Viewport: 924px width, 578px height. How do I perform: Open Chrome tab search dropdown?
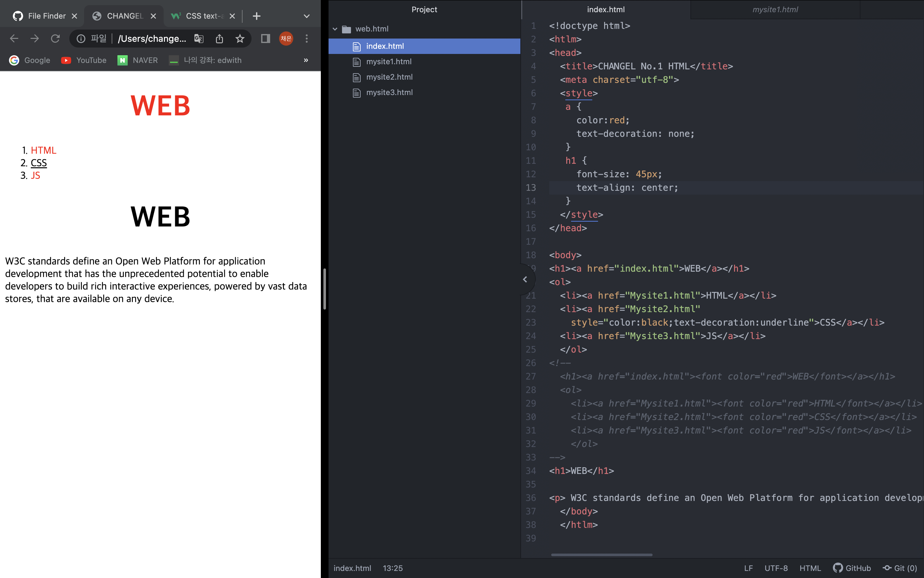click(307, 16)
